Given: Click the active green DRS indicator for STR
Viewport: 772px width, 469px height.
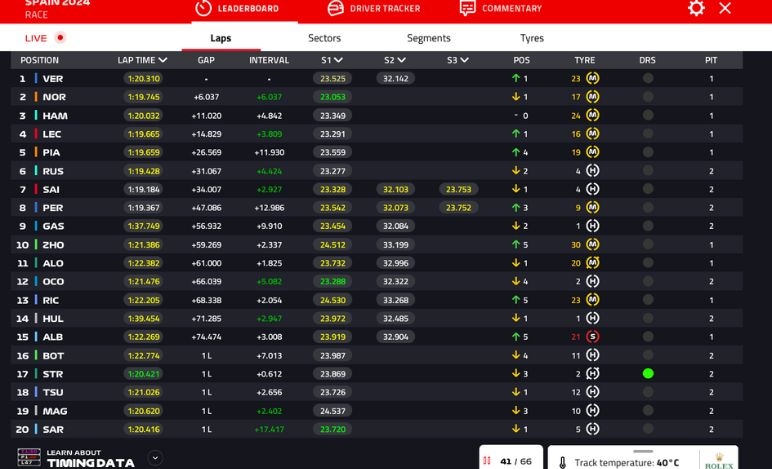Looking at the screenshot, I should (x=648, y=373).
